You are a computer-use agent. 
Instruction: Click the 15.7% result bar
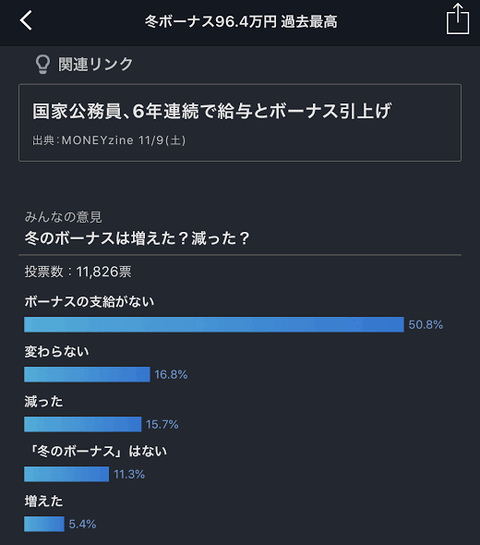click(83, 424)
